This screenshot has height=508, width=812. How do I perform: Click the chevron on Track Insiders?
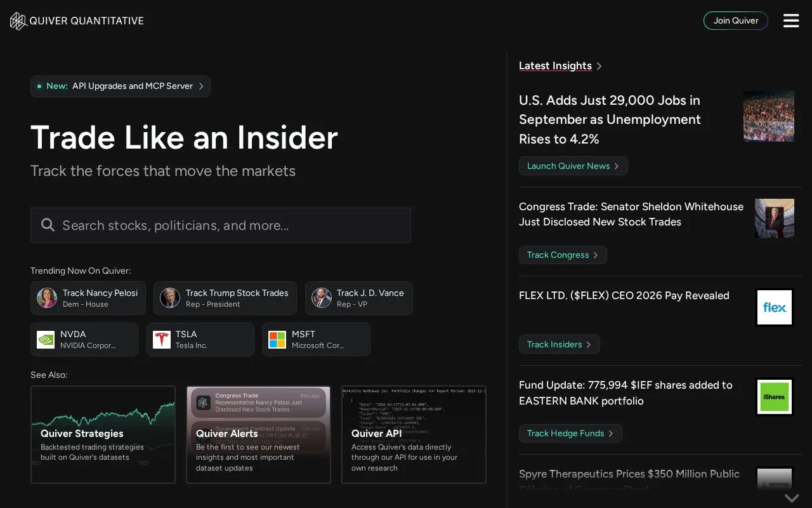[588, 344]
